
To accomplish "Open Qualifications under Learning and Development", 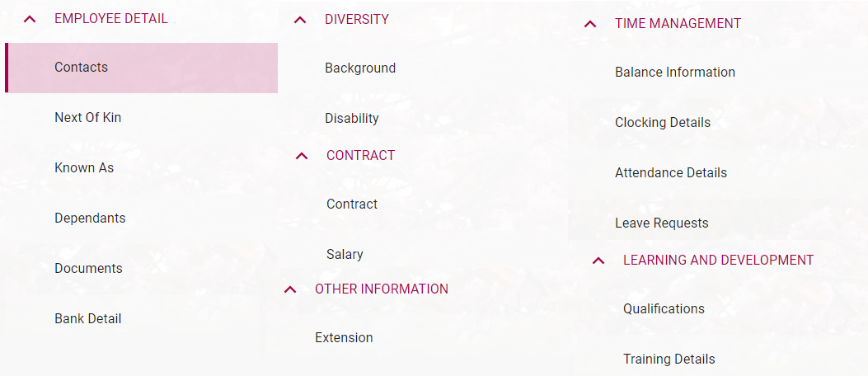I will tap(664, 309).
